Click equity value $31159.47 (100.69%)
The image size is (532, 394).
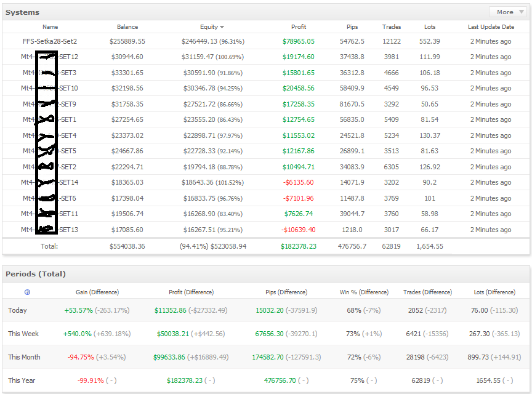pos(212,57)
